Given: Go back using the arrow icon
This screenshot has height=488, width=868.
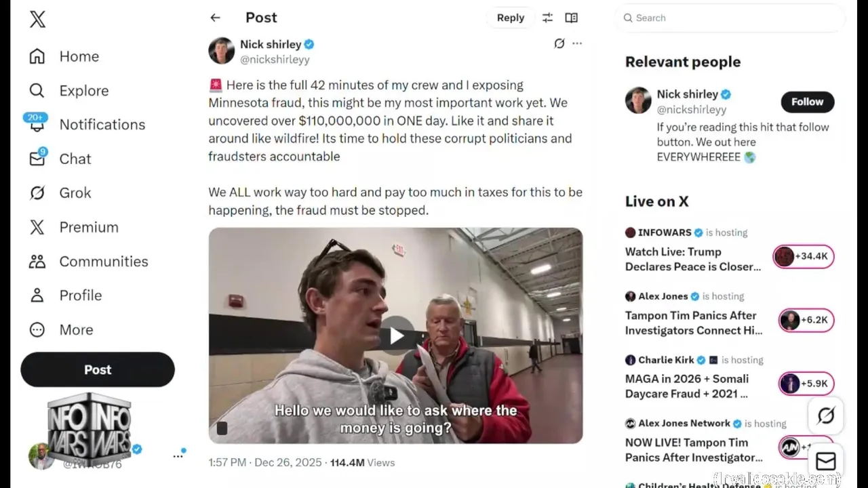Looking at the screenshot, I should click(215, 18).
